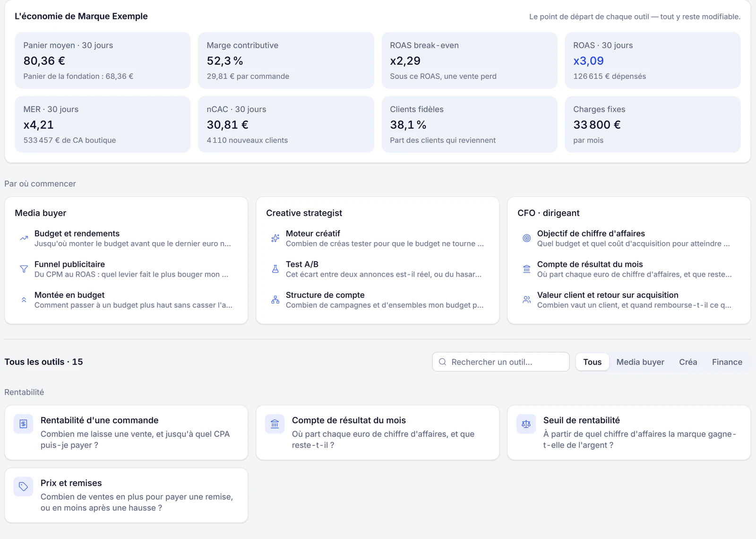Open the Seuil de rentabilité tool card
756x539 pixels.
pyautogui.click(x=629, y=433)
